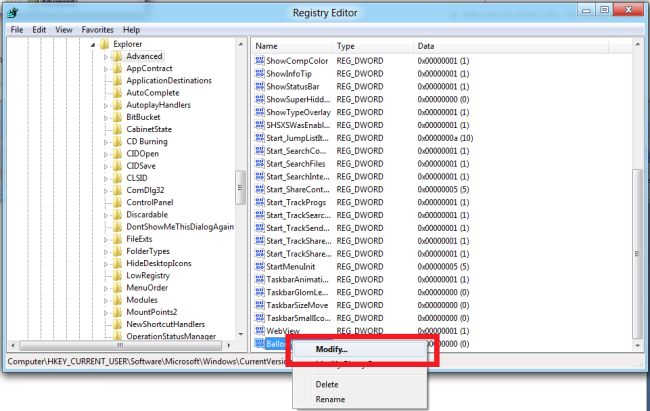The width and height of the screenshot is (650, 411).
Task: Expand the Advanced key arrow
Action: pos(106,57)
